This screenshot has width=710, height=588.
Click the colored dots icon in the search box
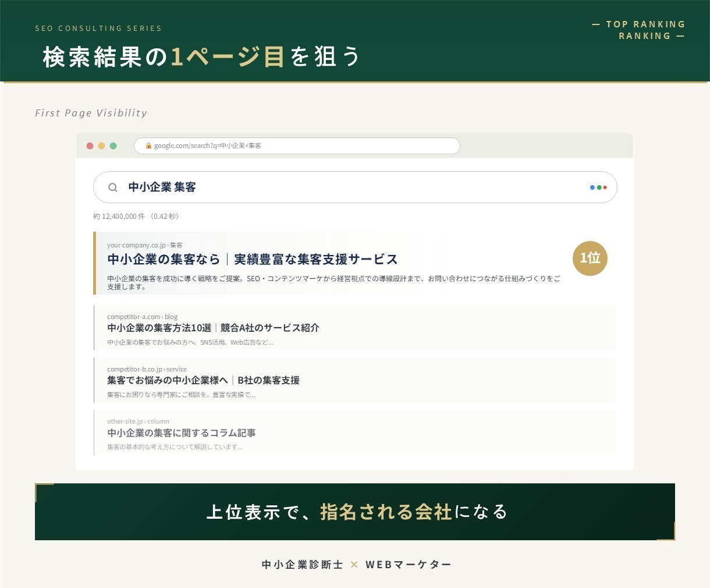click(598, 187)
